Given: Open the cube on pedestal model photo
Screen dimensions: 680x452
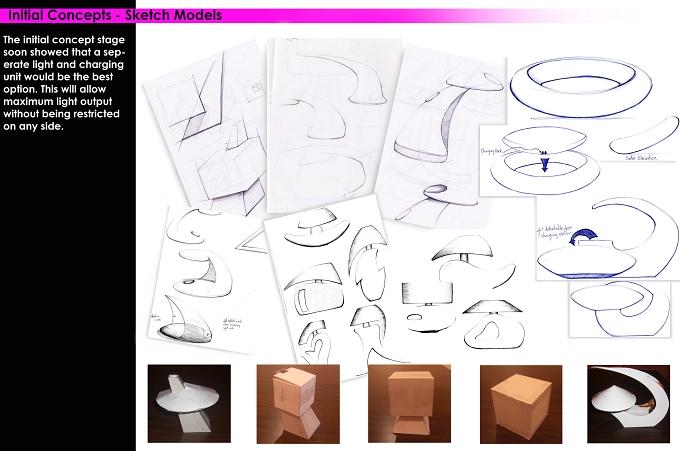Looking at the screenshot, I should tap(409, 404).
